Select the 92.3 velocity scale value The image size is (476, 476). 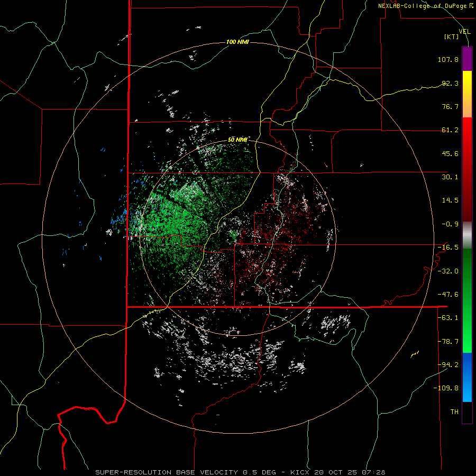click(x=450, y=83)
